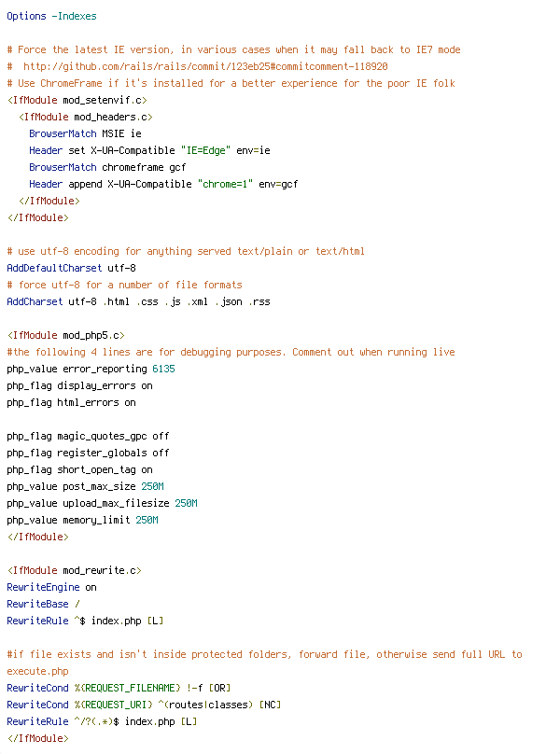
Task: Click the 'RewriteRule ^/?(.*)$ index.php [L]' line
Action: tap(102, 722)
